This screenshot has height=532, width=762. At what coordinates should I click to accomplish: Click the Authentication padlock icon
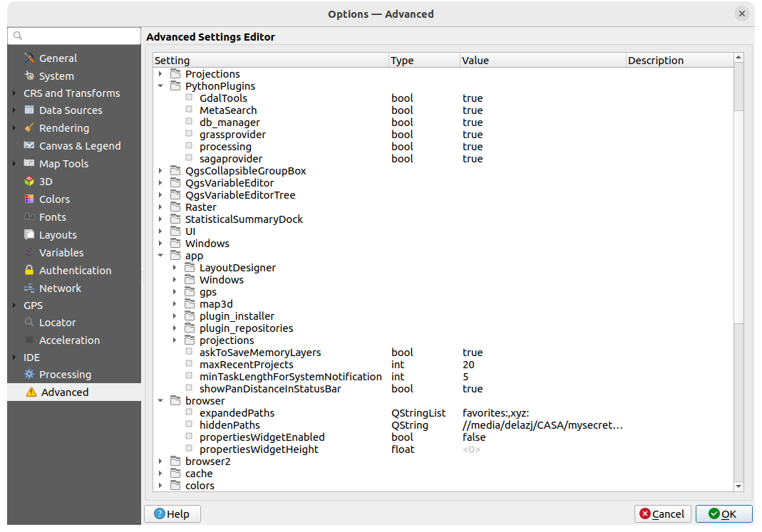point(29,270)
